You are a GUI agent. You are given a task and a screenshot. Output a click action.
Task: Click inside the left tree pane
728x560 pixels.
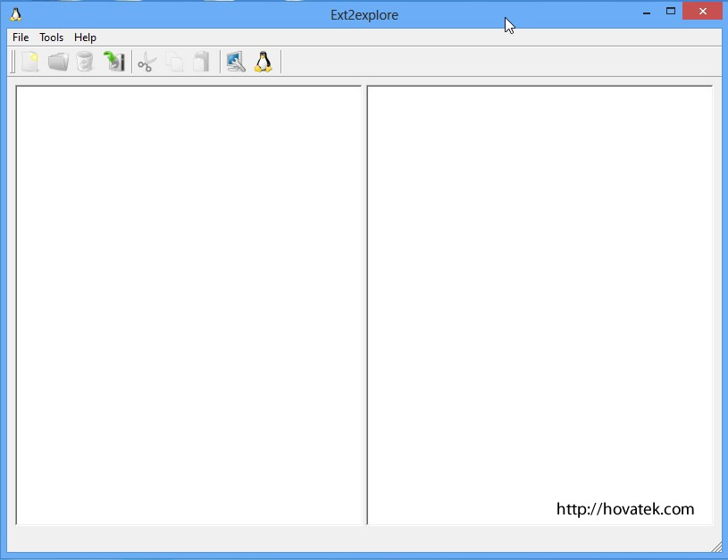pos(188,304)
